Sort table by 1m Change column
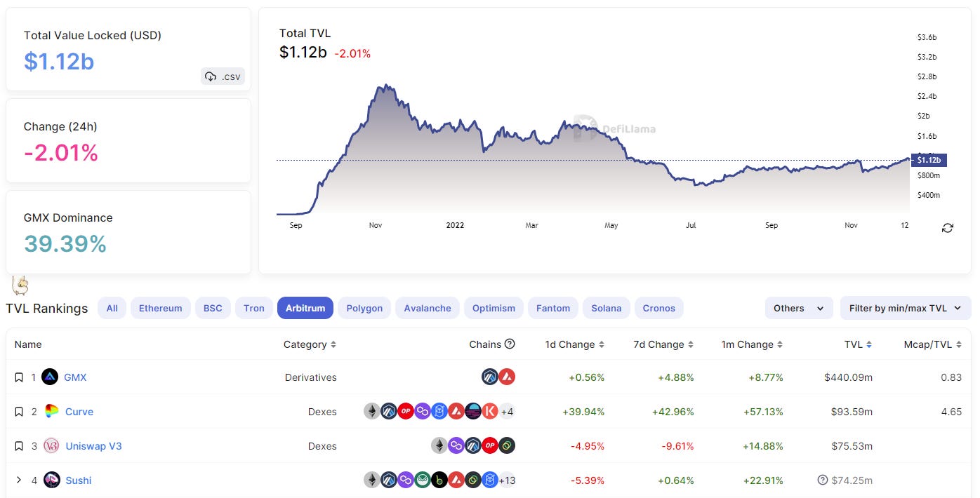The width and height of the screenshot is (980, 498). click(x=752, y=344)
